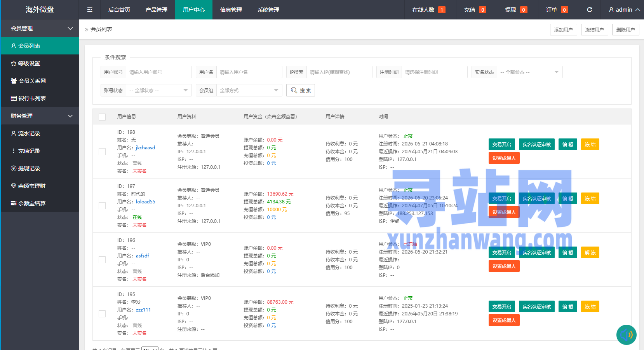Toggle the select-all checkbox in table header
Image resolution: width=644 pixels, height=350 pixels.
click(x=102, y=117)
